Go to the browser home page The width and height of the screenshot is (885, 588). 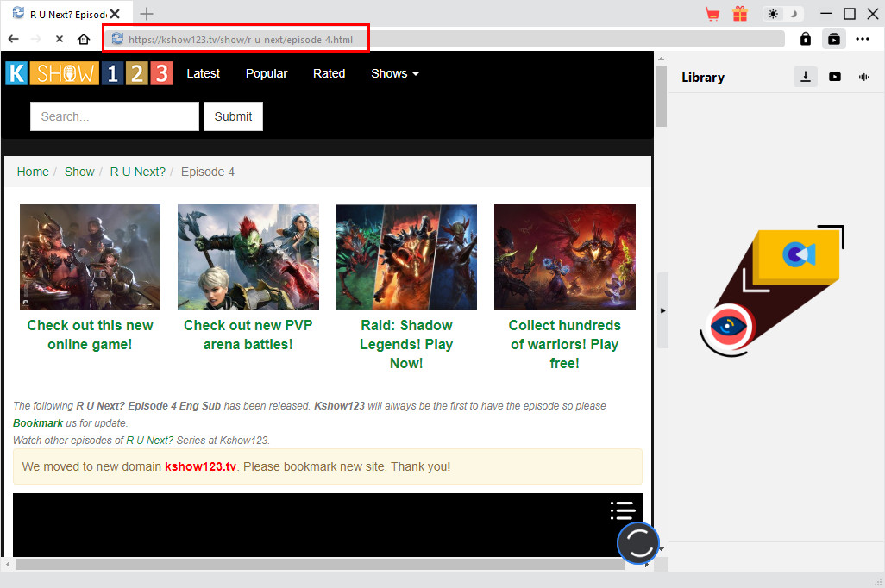click(x=84, y=39)
